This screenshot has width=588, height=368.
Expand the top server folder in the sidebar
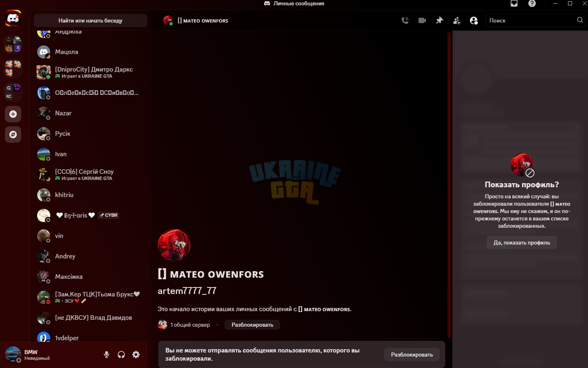[x=13, y=45]
